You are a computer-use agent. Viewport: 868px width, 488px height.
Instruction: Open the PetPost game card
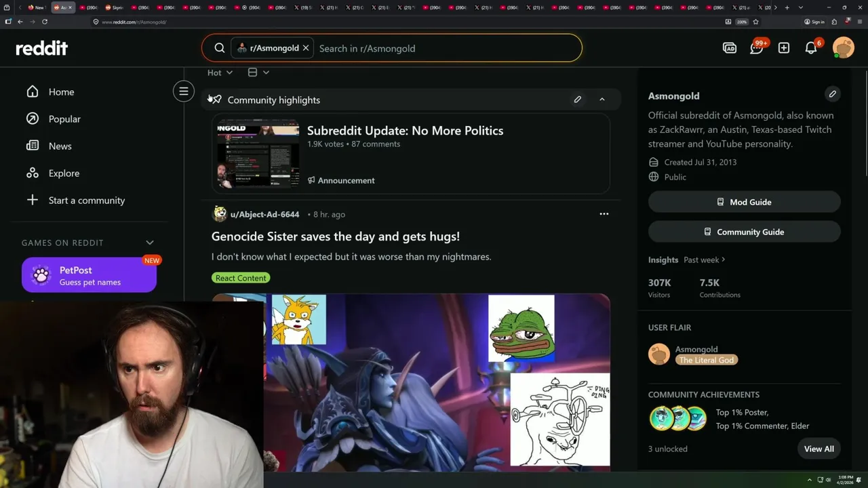[x=89, y=275]
